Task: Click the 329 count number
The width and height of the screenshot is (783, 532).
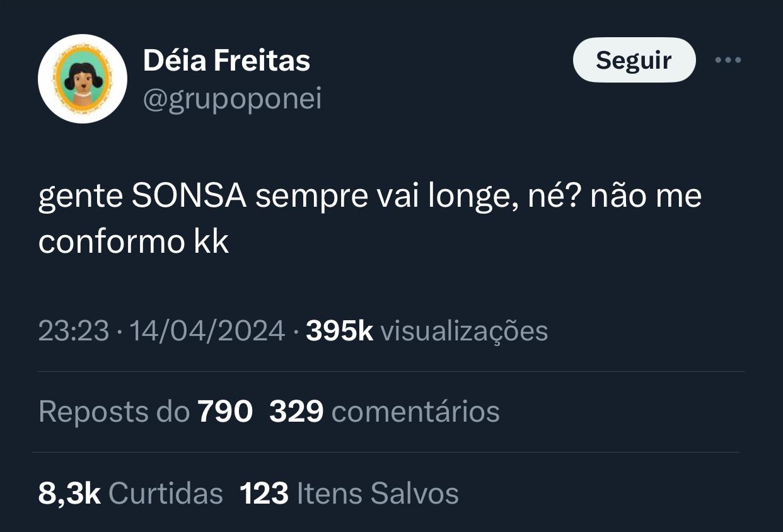Action: [x=296, y=412]
